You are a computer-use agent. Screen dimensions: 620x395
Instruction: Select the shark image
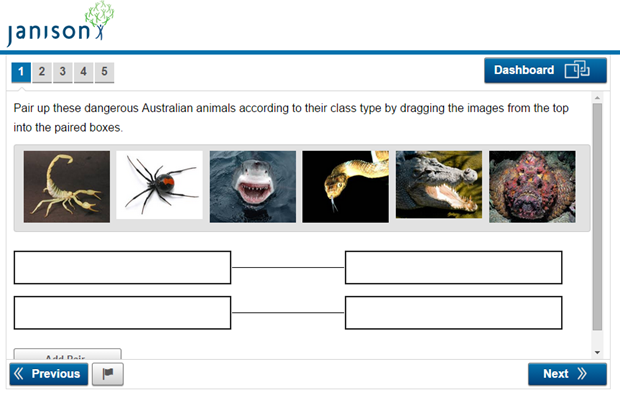pos(253,187)
